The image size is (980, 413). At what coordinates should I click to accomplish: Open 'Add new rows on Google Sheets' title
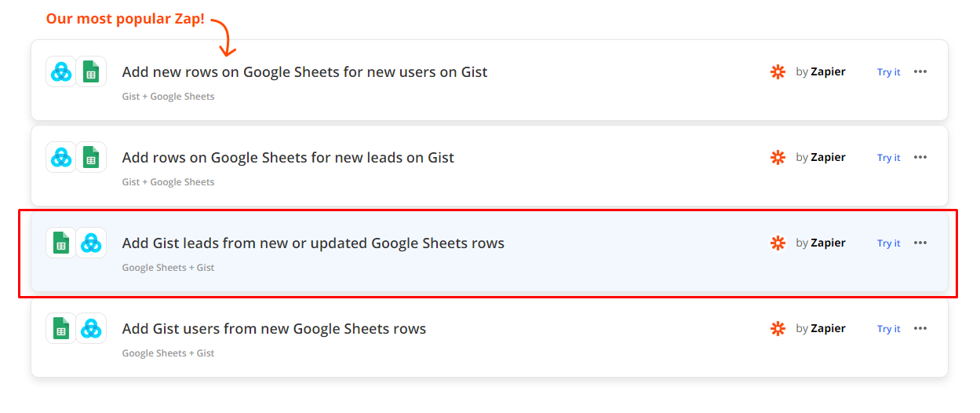coord(304,72)
